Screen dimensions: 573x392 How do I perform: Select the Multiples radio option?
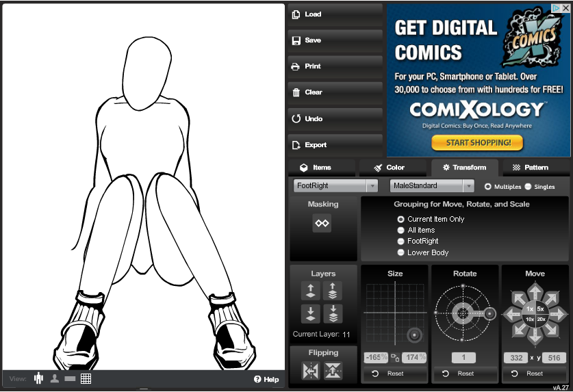point(488,187)
